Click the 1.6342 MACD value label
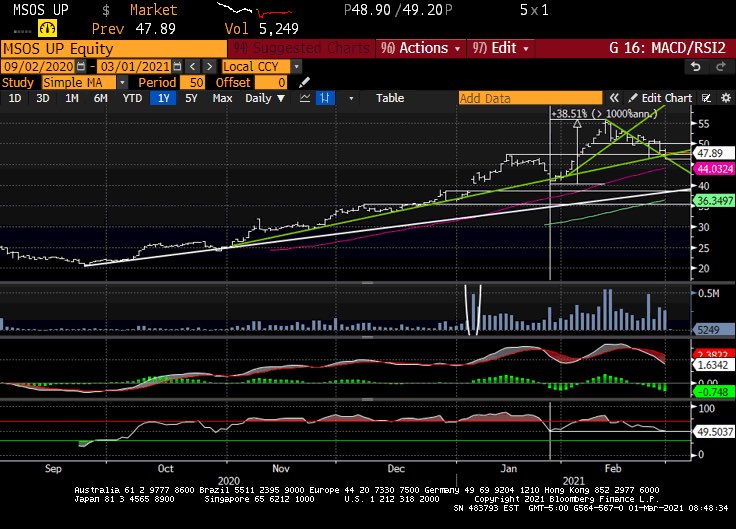Screen dimensions: 736x529 coord(713,365)
